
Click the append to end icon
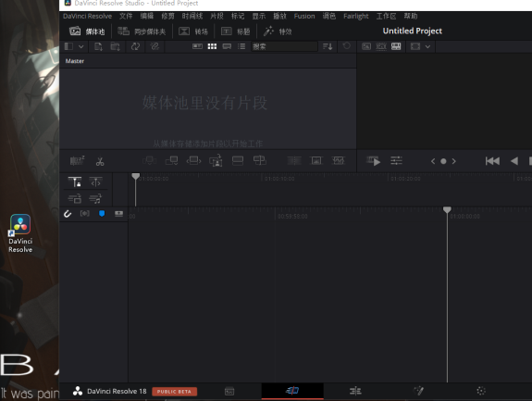pos(171,160)
